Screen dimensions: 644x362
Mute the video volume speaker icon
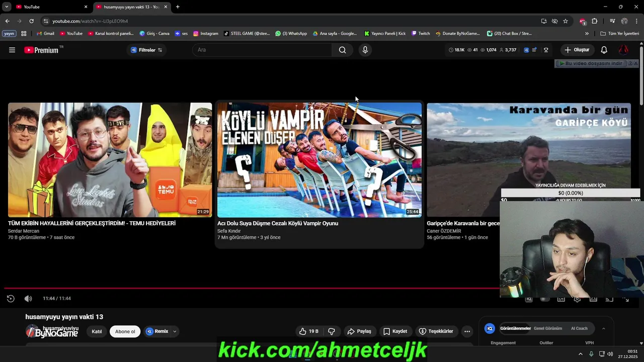(x=28, y=299)
